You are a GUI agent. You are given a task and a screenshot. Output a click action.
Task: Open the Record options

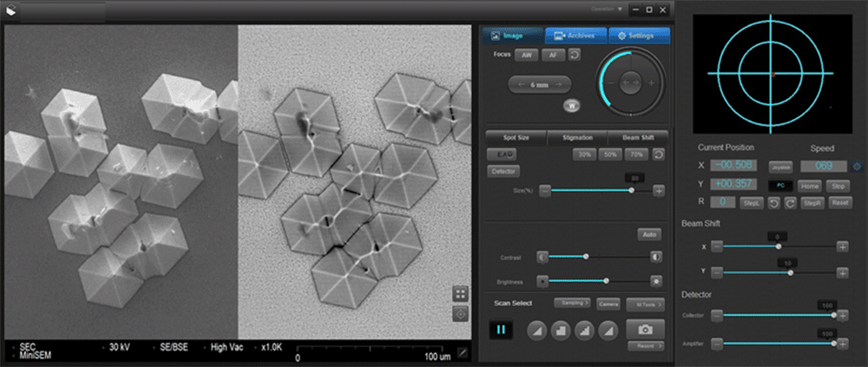coord(645,346)
